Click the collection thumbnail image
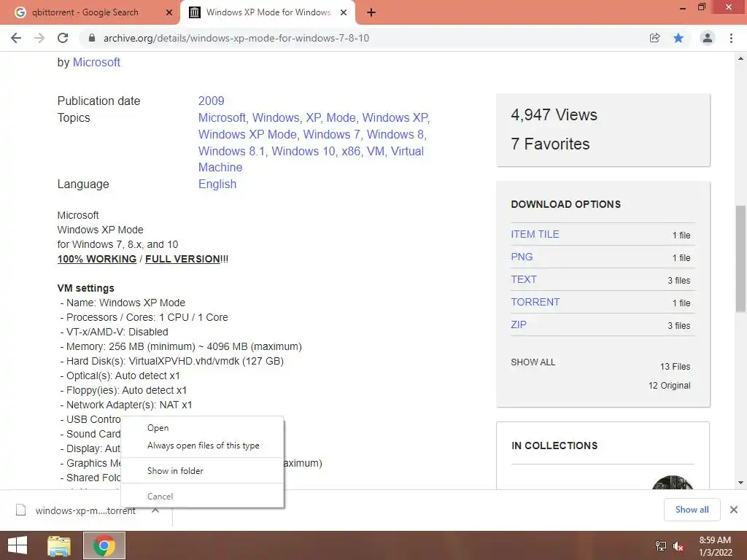 pos(672,483)
